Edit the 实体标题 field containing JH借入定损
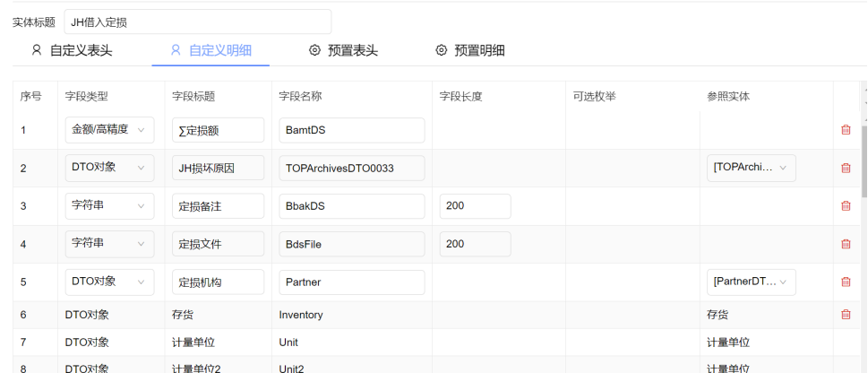 point(198,22)
